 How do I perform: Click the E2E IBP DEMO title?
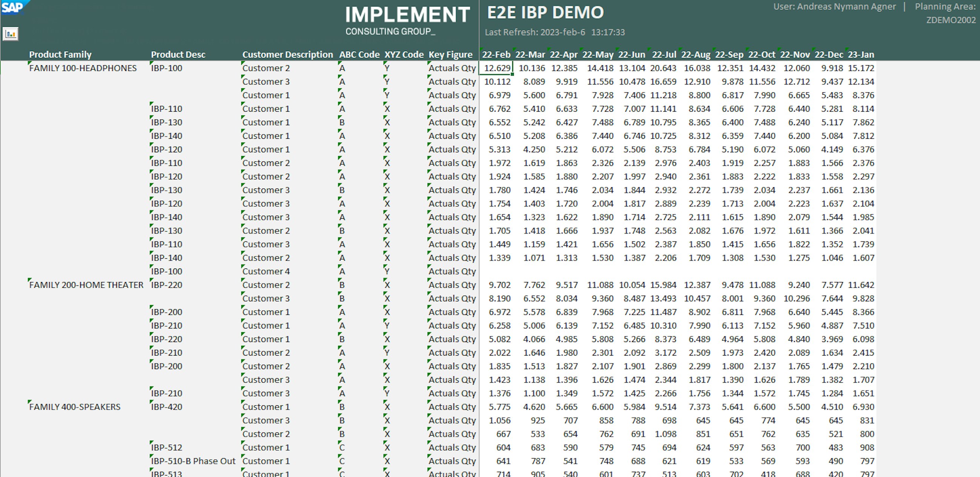click(x=545, y=12)
